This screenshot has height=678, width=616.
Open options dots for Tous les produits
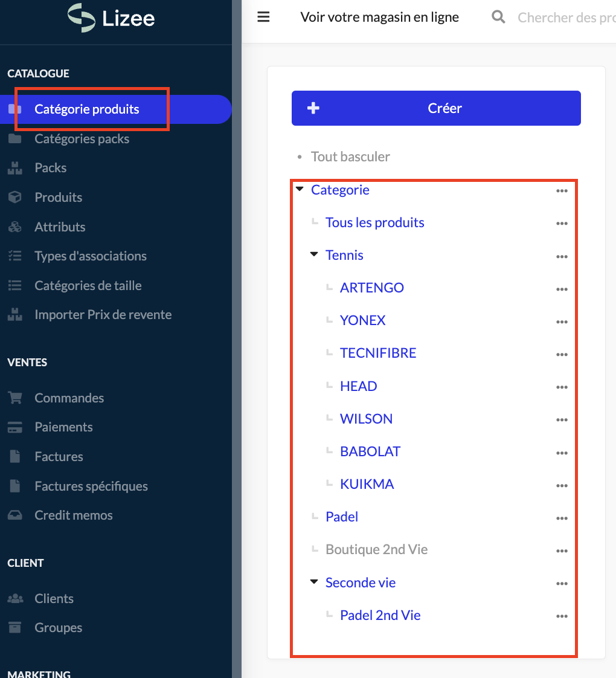[562, 224]
